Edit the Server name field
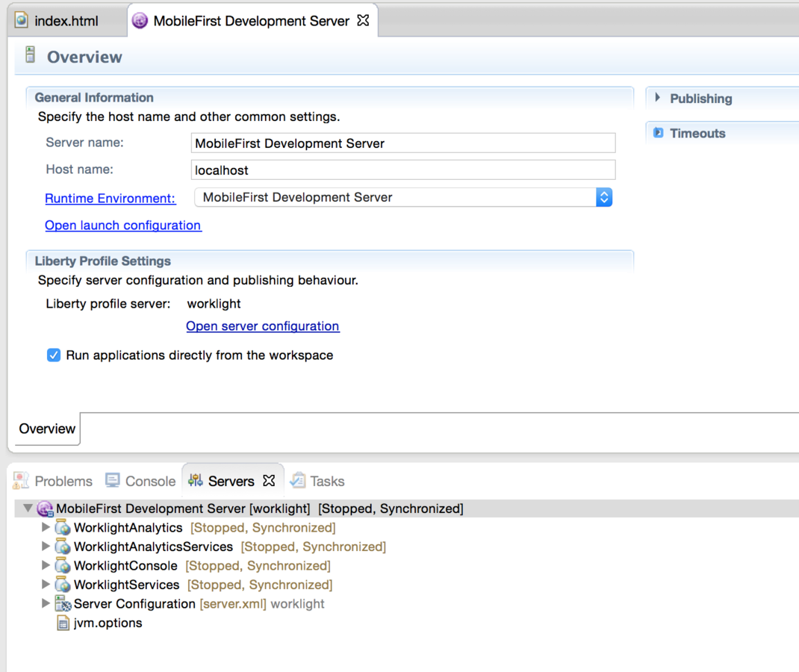The width and height of the screenshot is (799, 672). (403, 143)
